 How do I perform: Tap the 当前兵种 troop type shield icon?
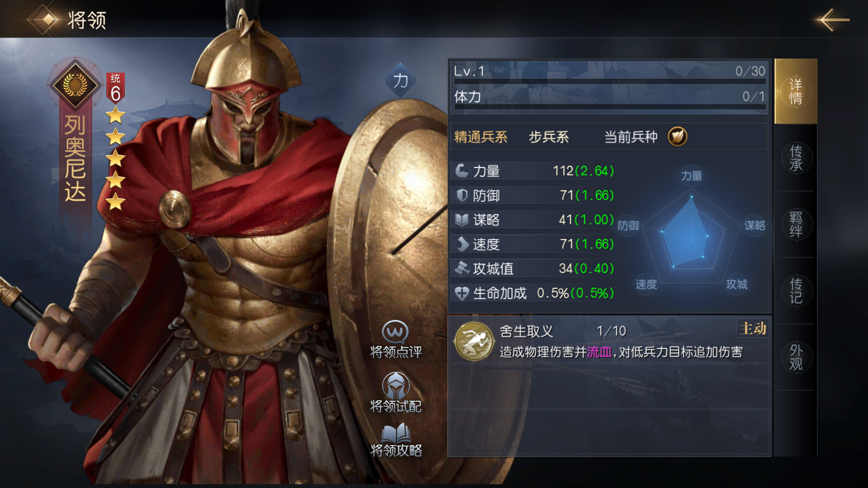pos(678,137)
